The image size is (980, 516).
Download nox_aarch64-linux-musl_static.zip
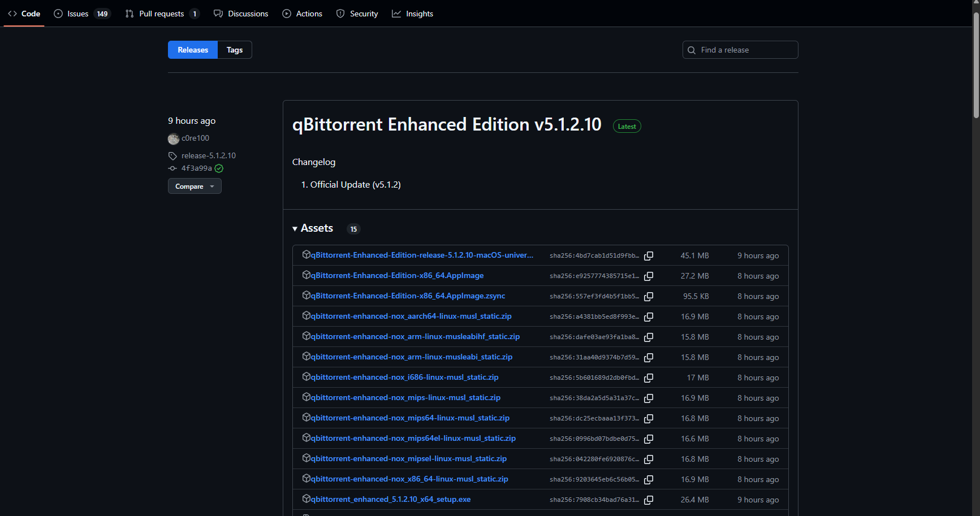[x=411, y=316]
